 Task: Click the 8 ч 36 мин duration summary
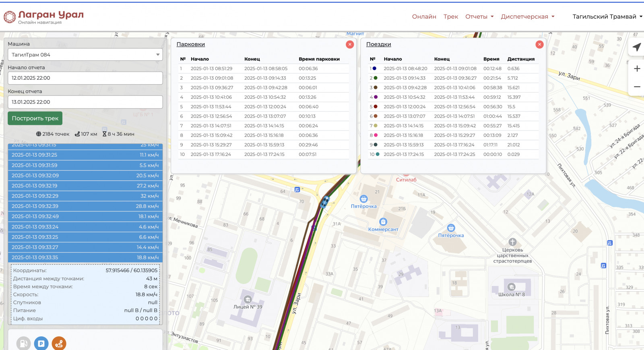118,134
